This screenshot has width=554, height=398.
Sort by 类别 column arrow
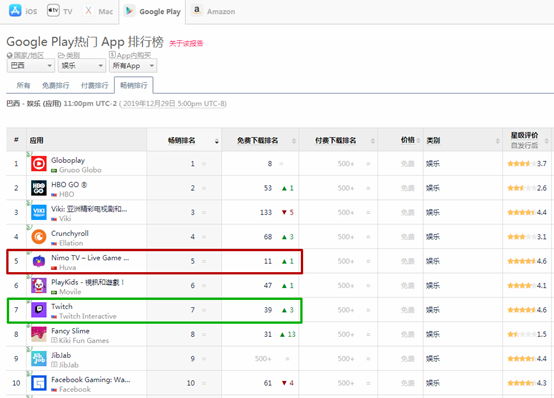click(x=497, y=141)
